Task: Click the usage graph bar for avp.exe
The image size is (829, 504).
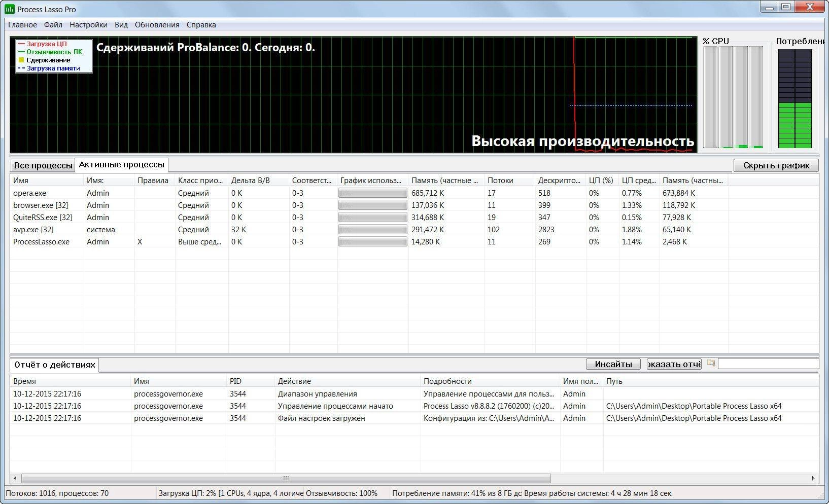Action: pos(373,229)
